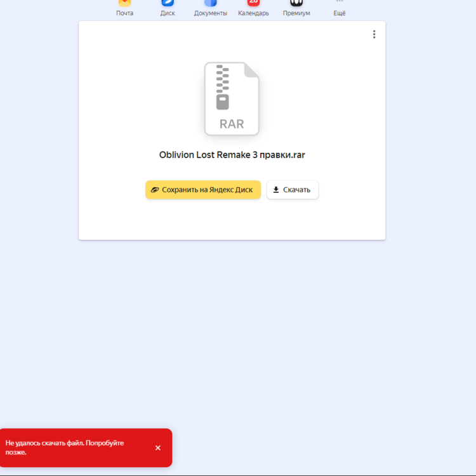Click the file name Oblivion Lost Remake 3 правки.rar
The width and height of the screenshot is (476, 476).
coord(232,155)
